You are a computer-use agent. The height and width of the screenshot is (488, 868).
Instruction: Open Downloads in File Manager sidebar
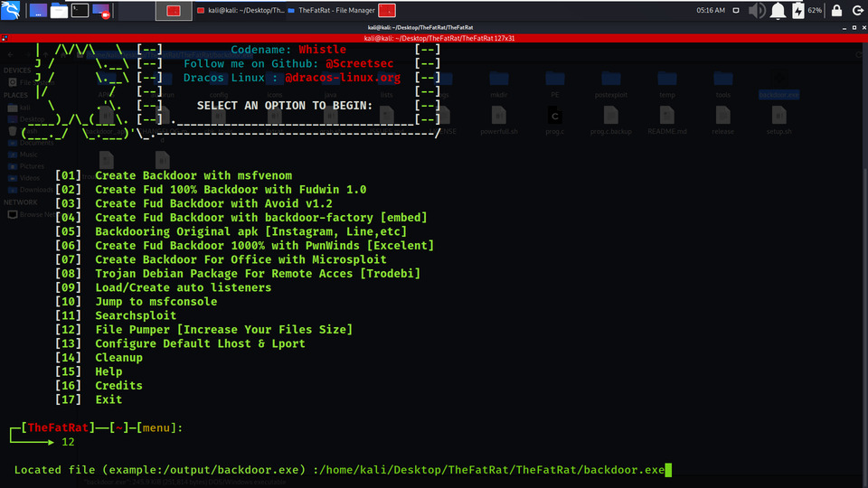[31, 190]
